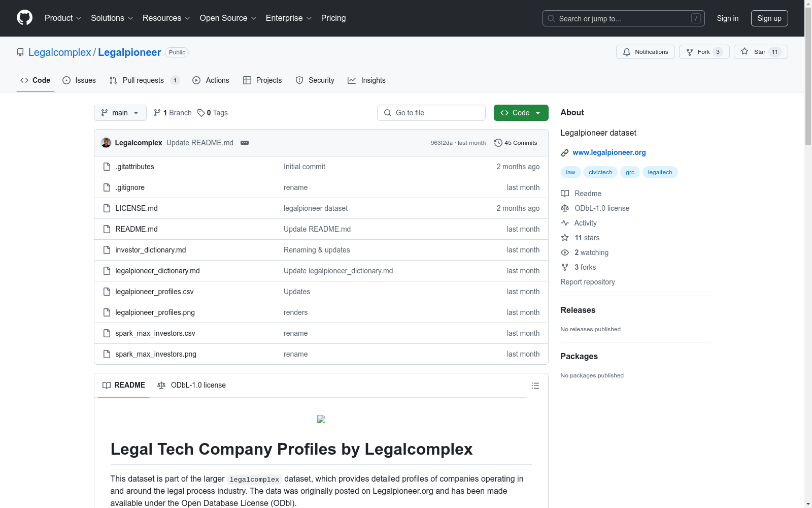Viewport: 812px width, 508px height.
Task: Open the README outline list icon
Action: [x=535, y=386]
